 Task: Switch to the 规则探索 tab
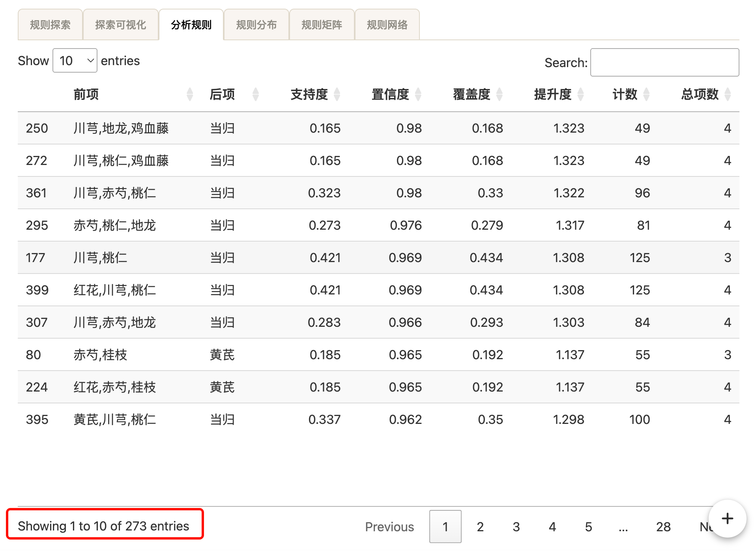[50, 25]
